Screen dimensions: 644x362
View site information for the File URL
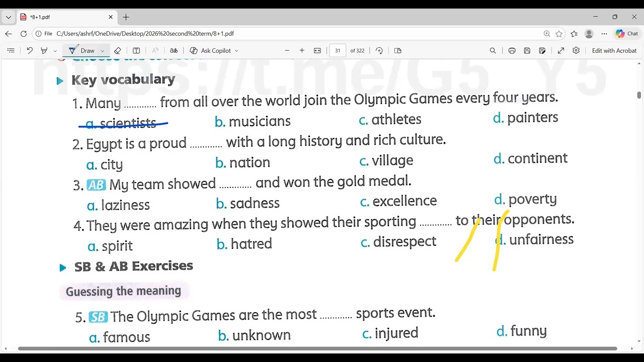click(x=44, y=34)
